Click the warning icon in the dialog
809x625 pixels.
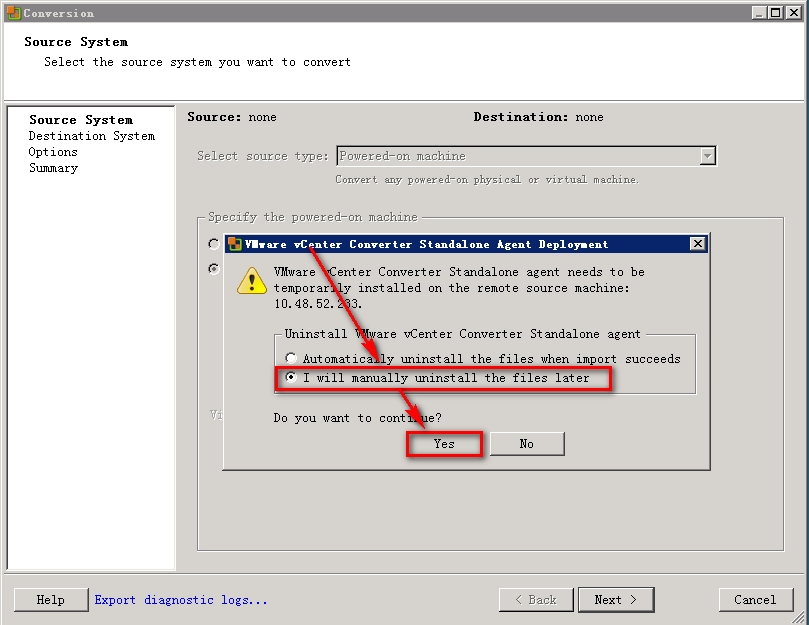[x=251, y=281]
